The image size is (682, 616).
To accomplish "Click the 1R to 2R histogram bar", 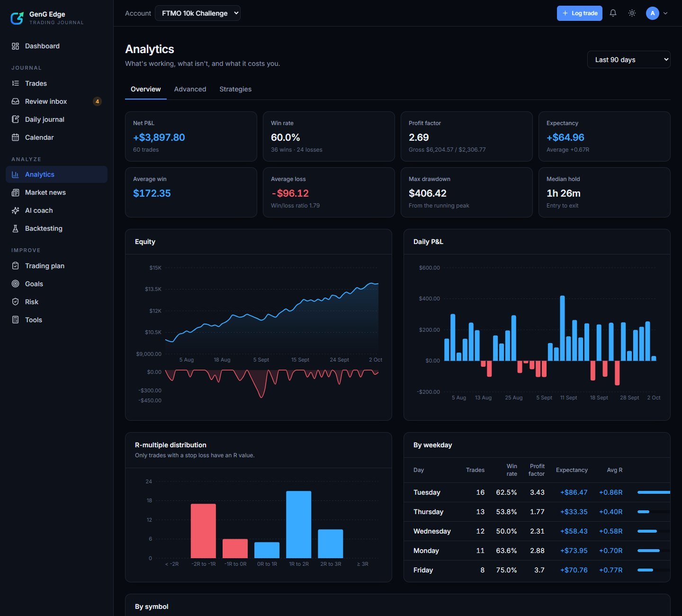I will [x=298, y=525].
